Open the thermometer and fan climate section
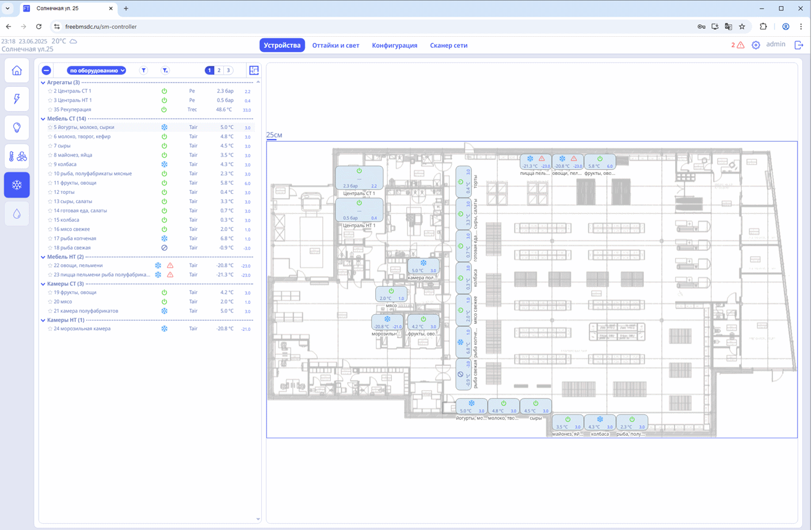Viewport: 812px width, 530px height. pyautogui.click(x=17, y=157)
